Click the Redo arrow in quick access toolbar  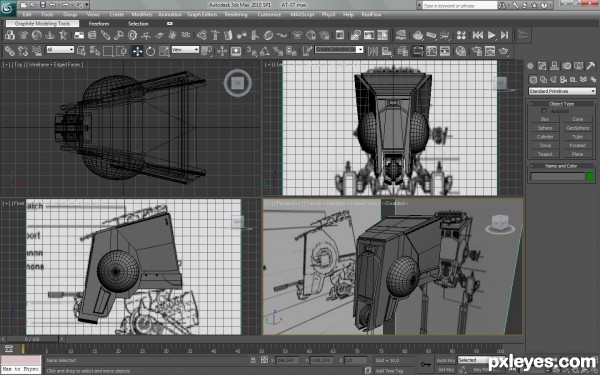(x=66, y=5)
